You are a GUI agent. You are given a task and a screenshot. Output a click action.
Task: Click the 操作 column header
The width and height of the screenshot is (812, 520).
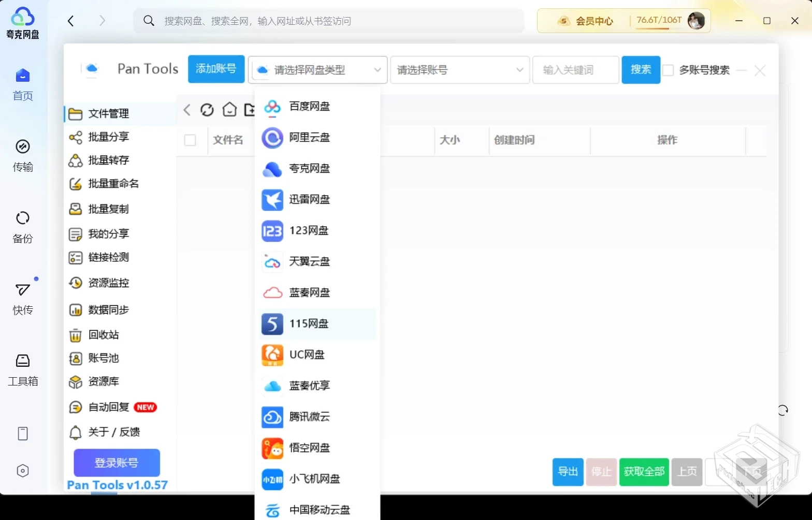click(668, 140)
